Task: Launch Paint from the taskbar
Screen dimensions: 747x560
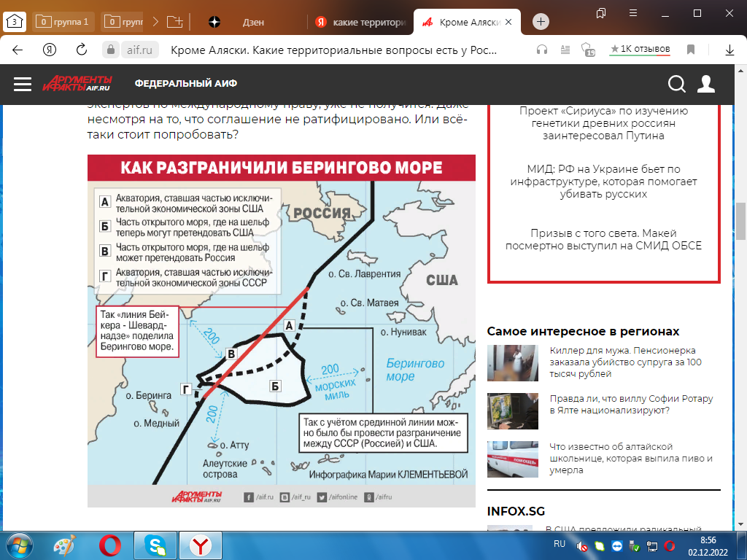Action: point(65,545)
